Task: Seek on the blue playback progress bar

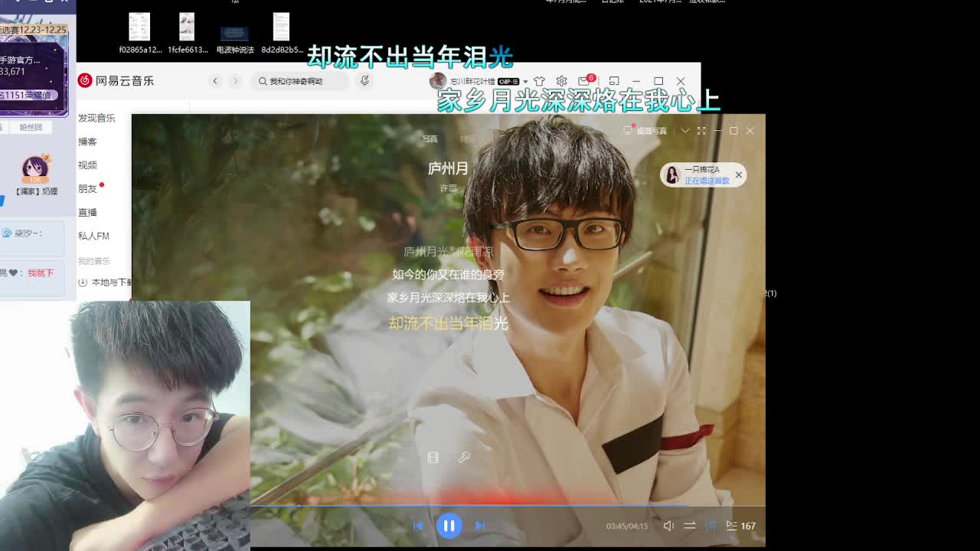Action: coord(508,505)
